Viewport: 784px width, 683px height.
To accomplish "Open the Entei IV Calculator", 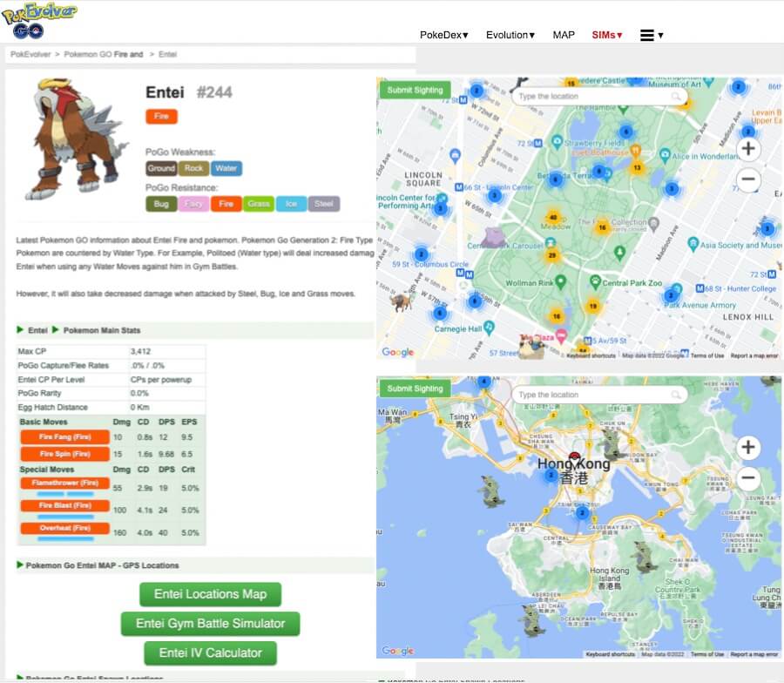I will tap(211, 653).
